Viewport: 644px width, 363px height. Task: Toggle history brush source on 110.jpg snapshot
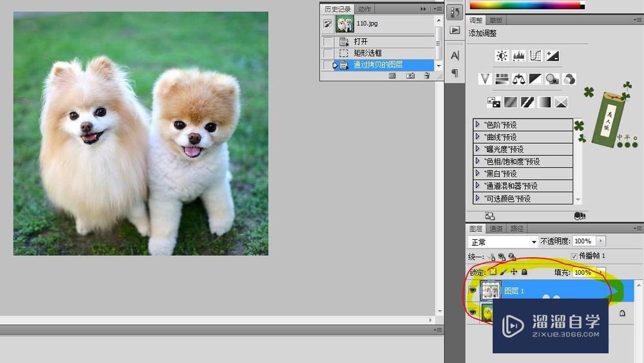(328, 24)
